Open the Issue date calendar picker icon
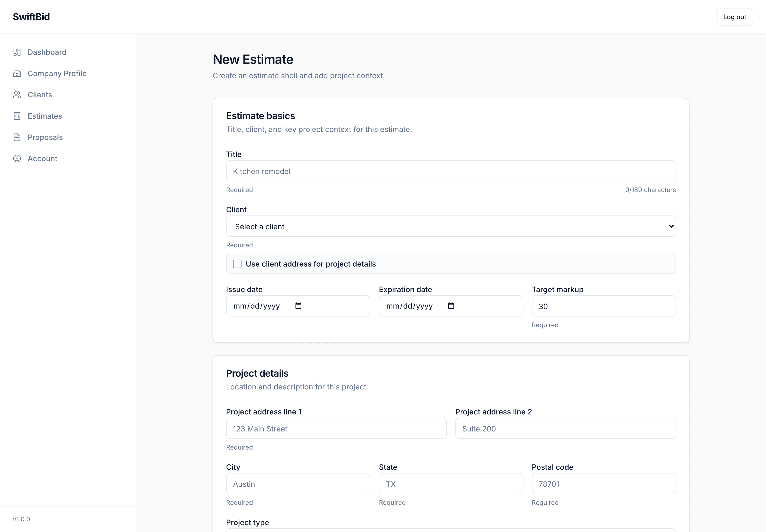 pos(298,306)
